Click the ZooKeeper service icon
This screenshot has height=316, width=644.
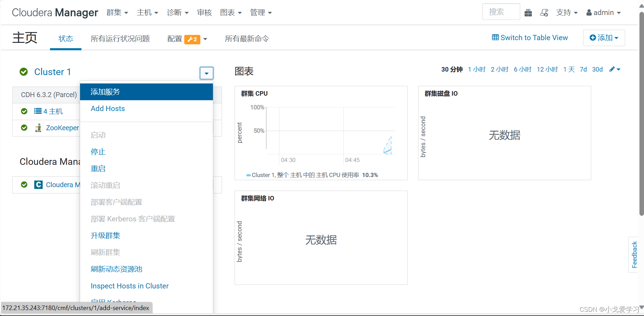tap(38, 128)
